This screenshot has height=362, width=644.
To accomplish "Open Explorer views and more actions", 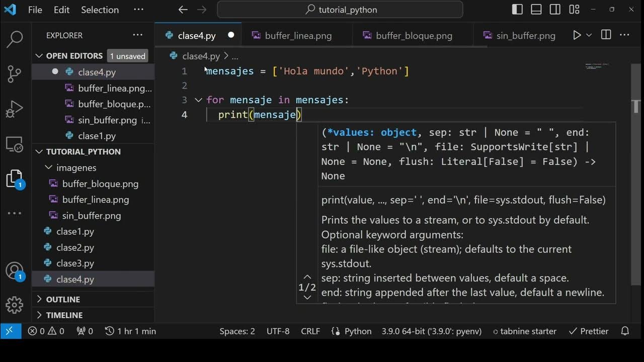I will pyautogui.click(x=138, y=35).
